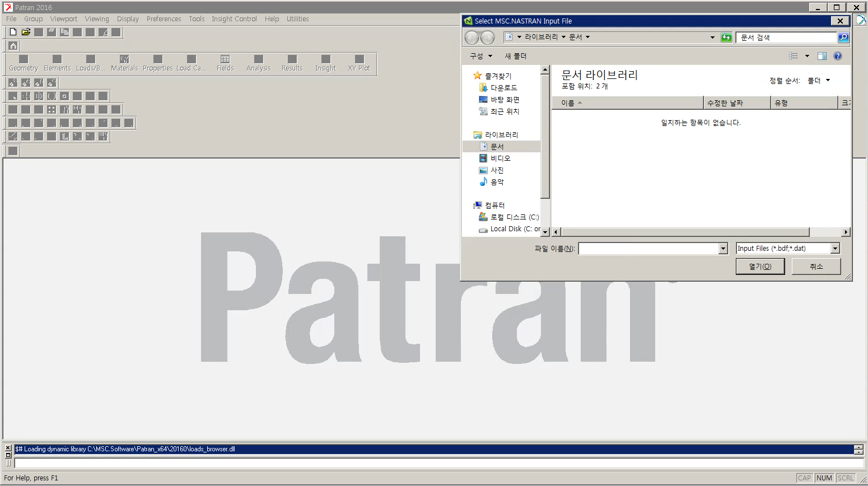The height and width of the screenshot is (486, 868).
Task: Sort by the 수정한 날짜 column header
Action: (737, 103)
